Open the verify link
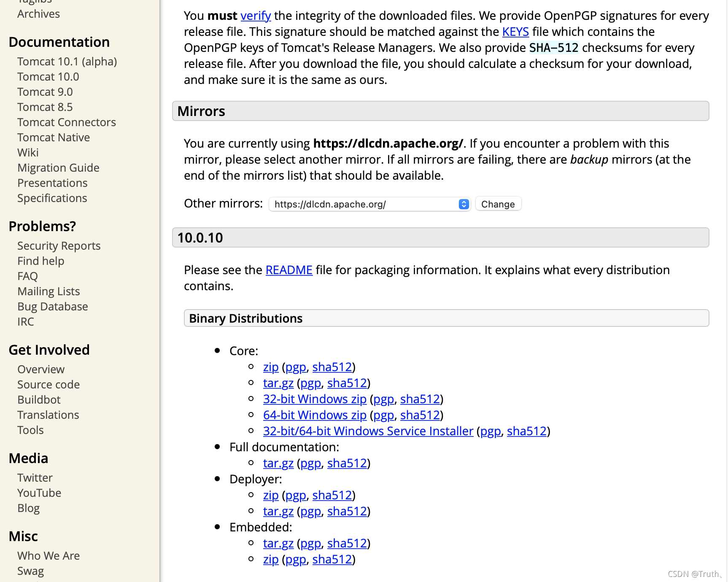 coord(256,16)
